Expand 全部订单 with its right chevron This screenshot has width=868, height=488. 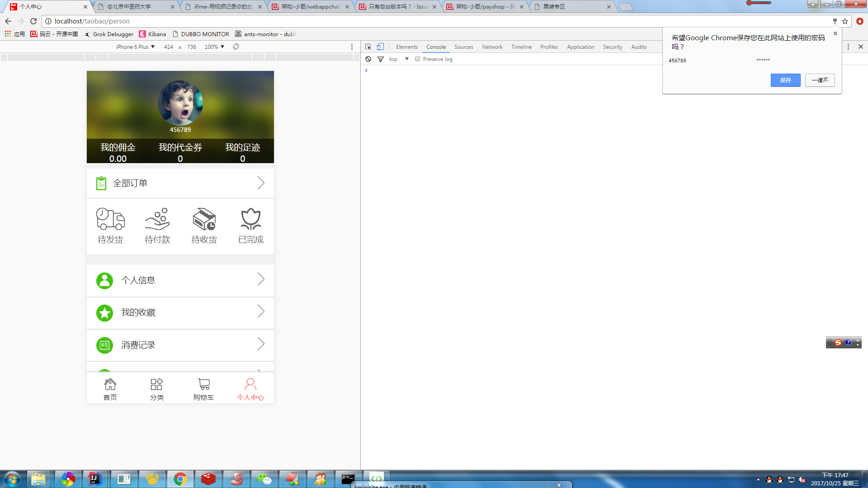[261, 183]
